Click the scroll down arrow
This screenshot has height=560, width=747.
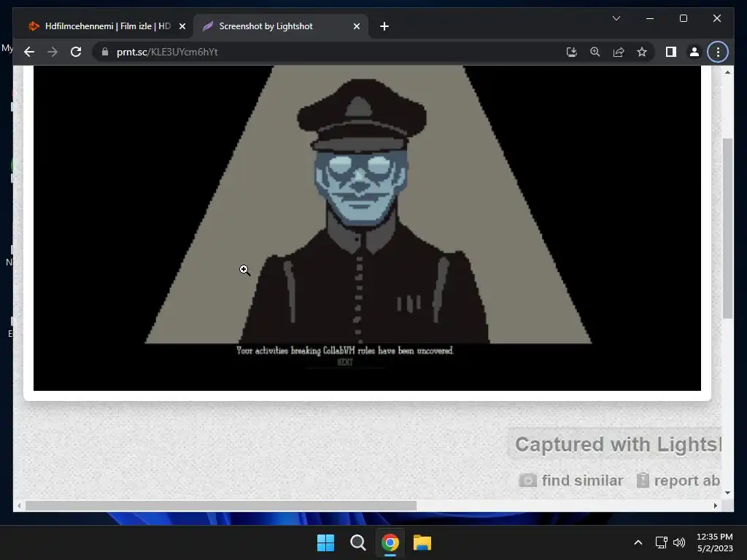(x=727, y=493)
